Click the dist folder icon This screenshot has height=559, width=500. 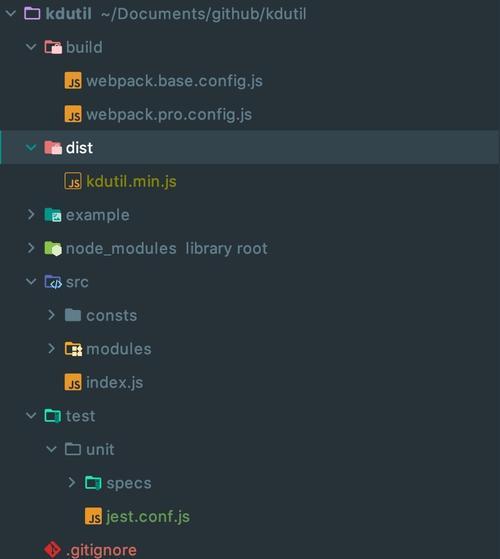pos(53,148)
